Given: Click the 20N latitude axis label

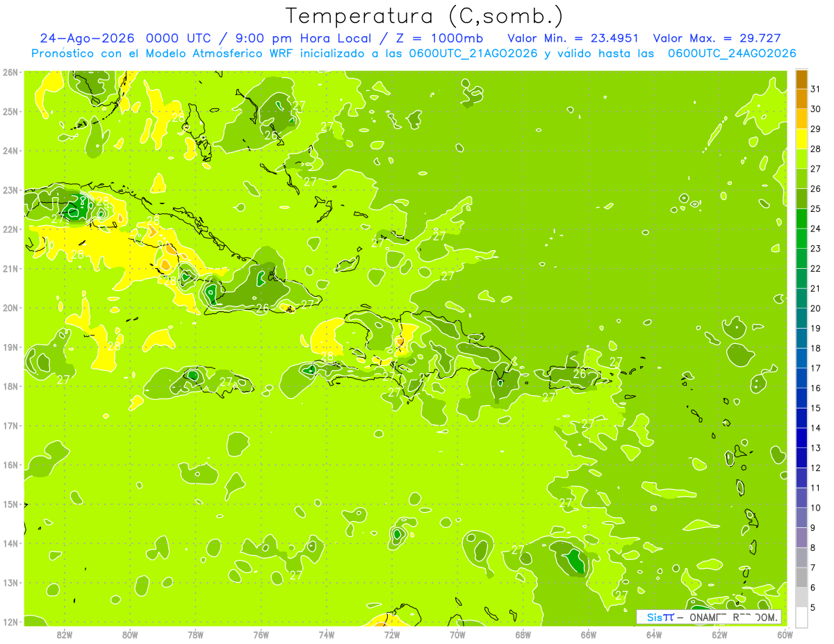Looking at the screenshot, I should tap(10, 308).
